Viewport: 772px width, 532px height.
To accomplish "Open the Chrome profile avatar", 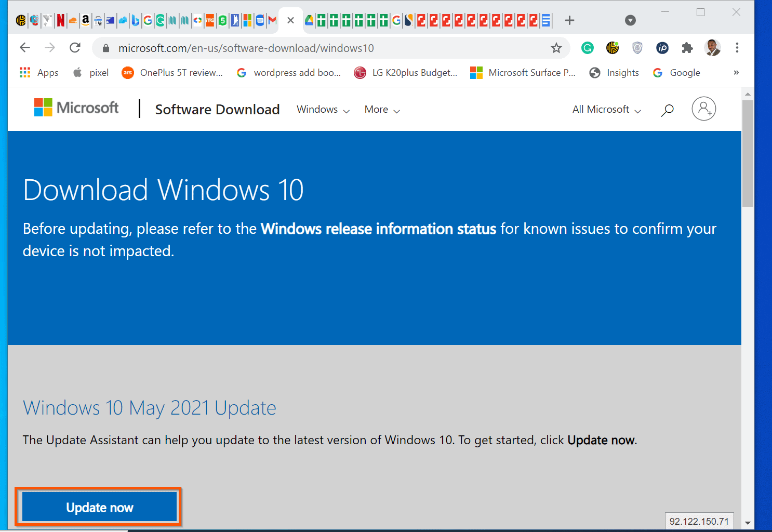I will click(712, 48).
